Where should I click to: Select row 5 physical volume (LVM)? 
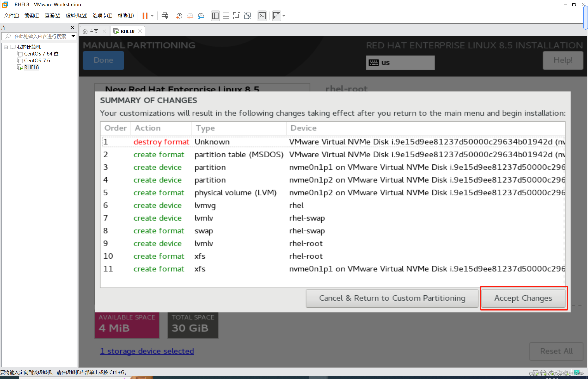(x=333, y=193)
